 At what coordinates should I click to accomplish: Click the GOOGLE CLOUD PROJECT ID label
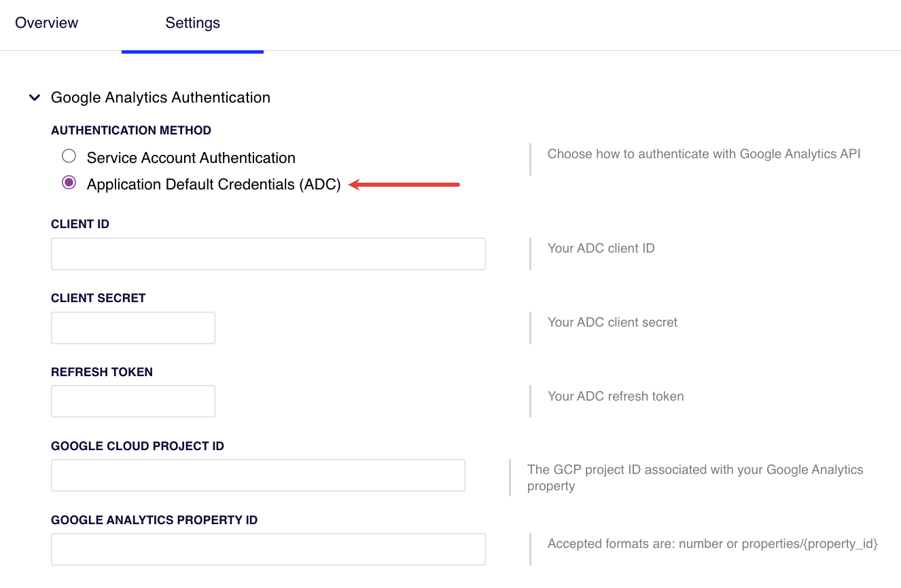coord(137,446)
